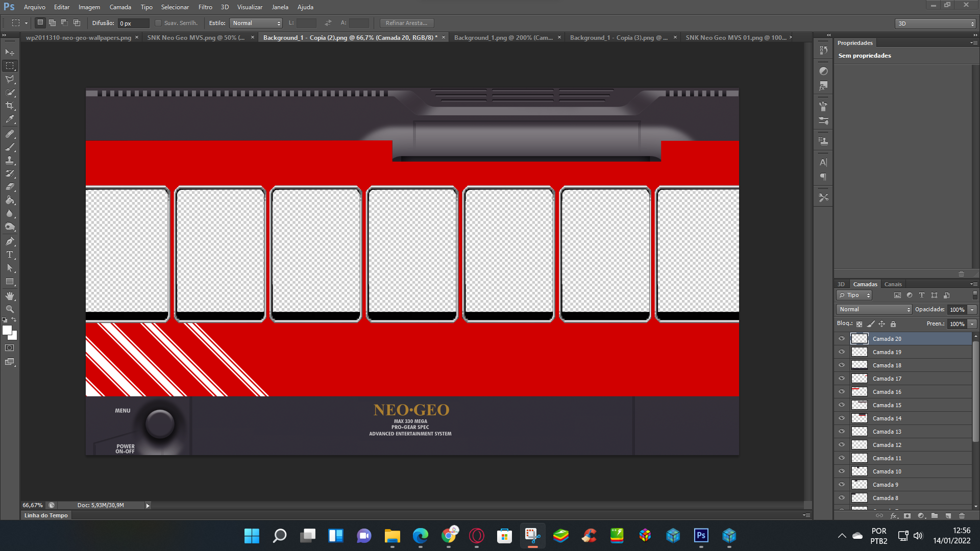Screen dimensions: 980x551
Task: Select the Horizontal Type tool
Action: pyautogui.click(x=10, y=255)
